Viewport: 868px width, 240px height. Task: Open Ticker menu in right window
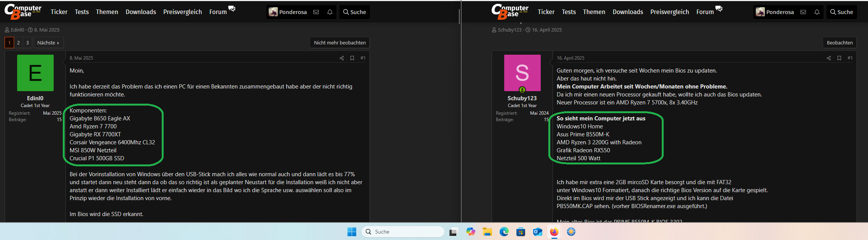(546, 12)
